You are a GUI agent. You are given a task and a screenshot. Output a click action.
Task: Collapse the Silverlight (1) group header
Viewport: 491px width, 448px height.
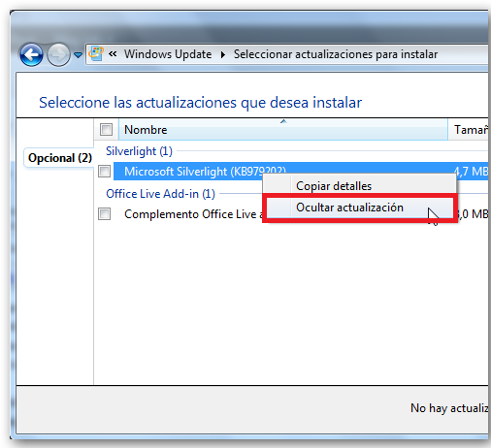139,151
